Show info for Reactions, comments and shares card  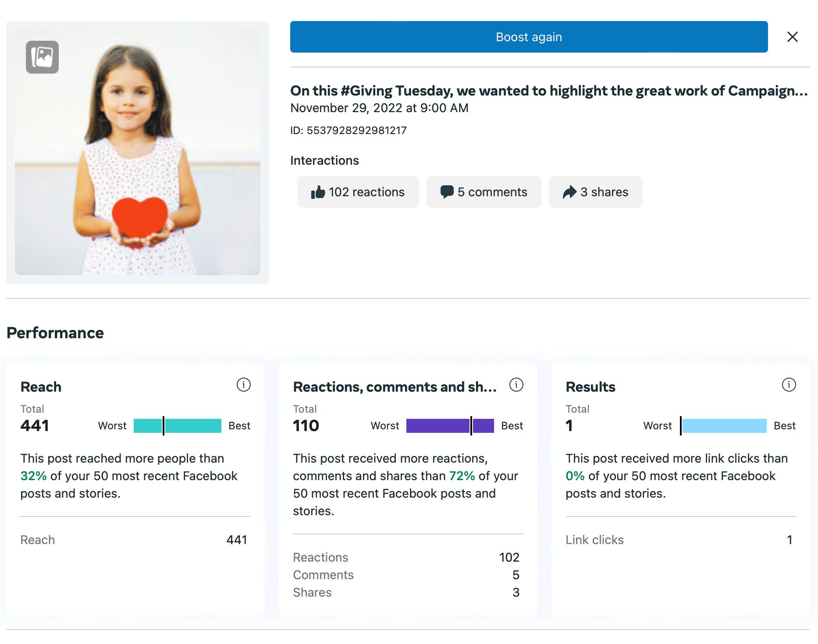[516, 385]
